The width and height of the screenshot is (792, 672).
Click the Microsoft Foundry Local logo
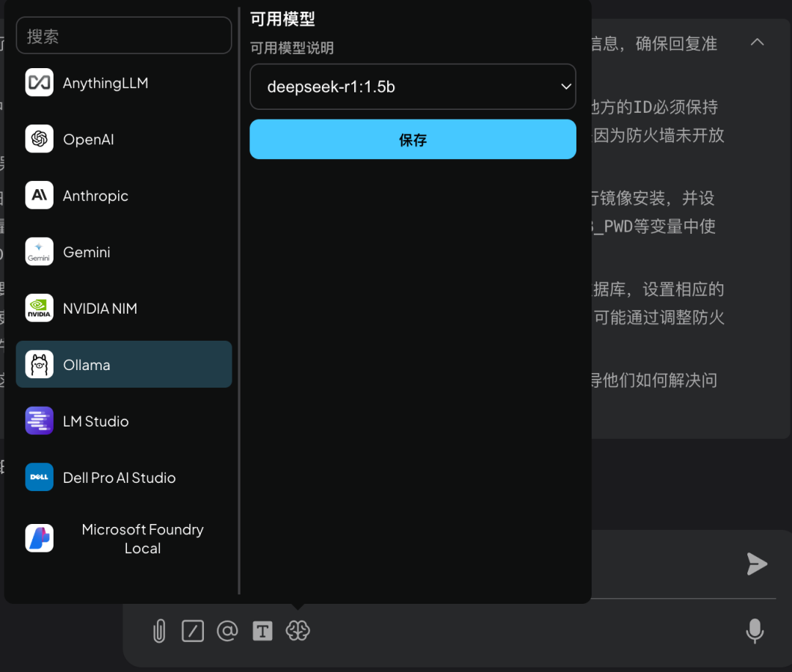click(40, 538)
